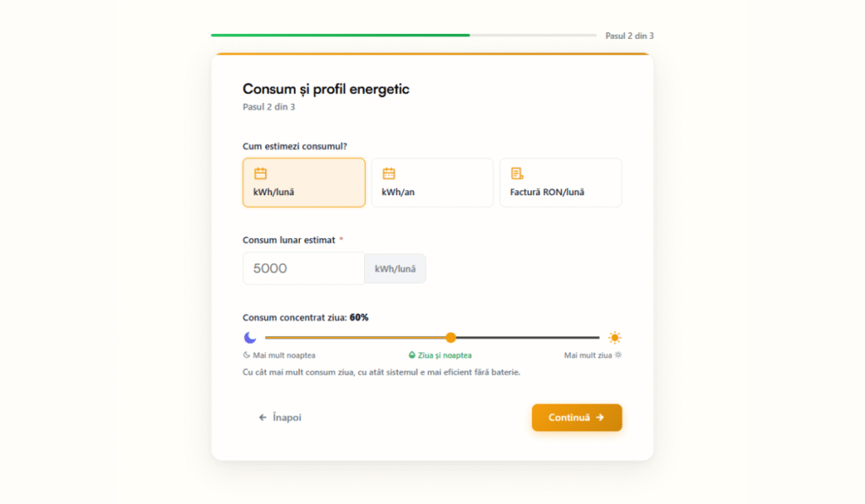
Task: Choose the Factură RON/lună option
Action: 561,182
